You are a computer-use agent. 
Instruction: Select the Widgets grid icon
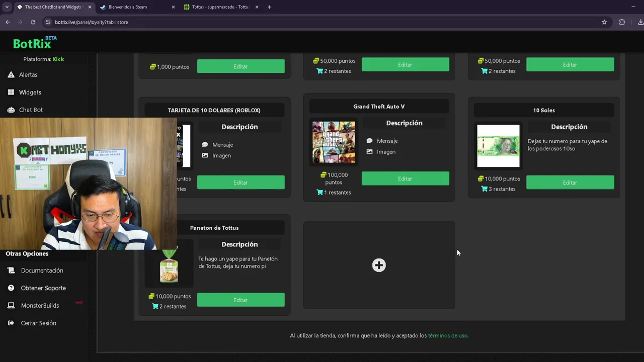(x=11, y=93)
